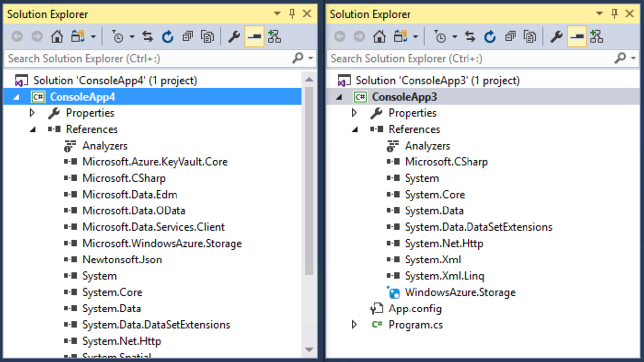Click the scrollbar thumb in ConsoleApp4 panel
The width and height of the screenshot is (644, 362).
[x=309, y=181]
